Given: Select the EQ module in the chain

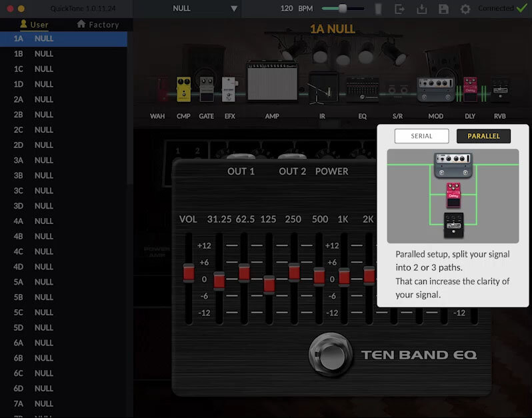Looking at the screenshot, I should tap(363, 89).
